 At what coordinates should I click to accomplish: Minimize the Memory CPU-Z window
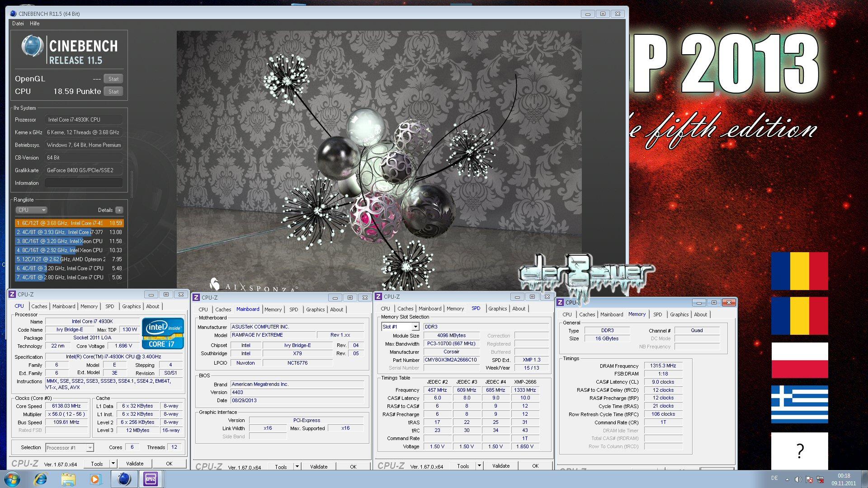[699, 302]
